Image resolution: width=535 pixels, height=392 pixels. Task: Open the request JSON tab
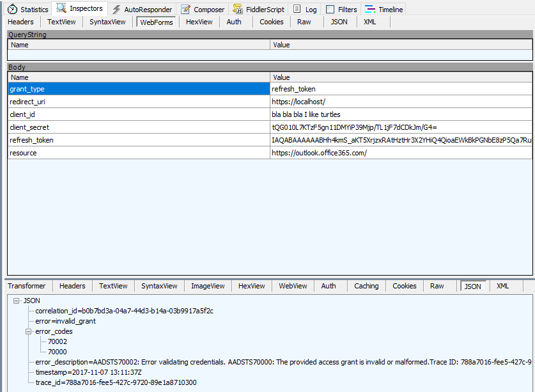[x=339, y=22]
